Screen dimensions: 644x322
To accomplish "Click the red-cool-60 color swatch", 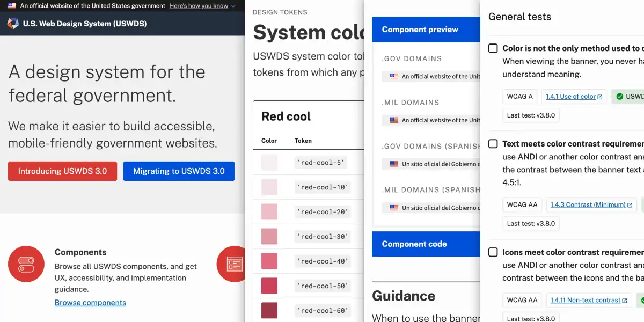I will (x=269, y=311).
